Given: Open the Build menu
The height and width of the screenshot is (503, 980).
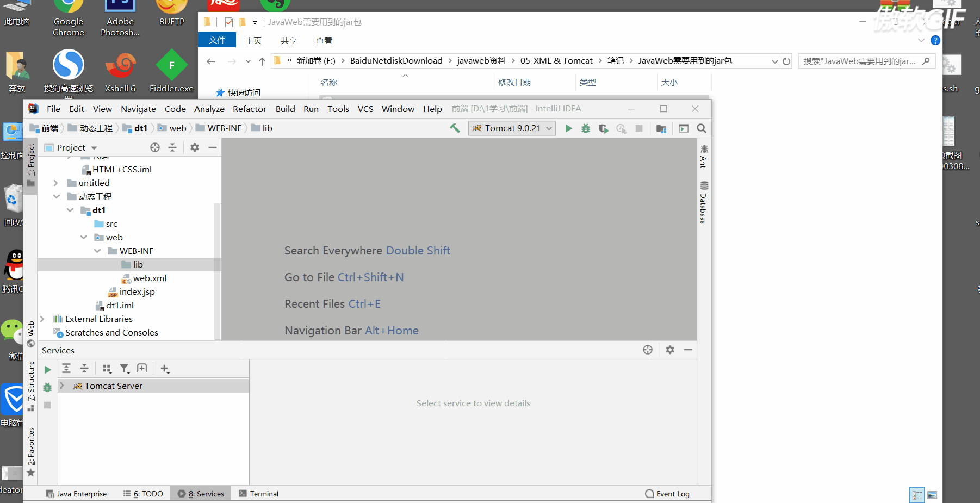Looking at the screenshot, I should 285,109.
